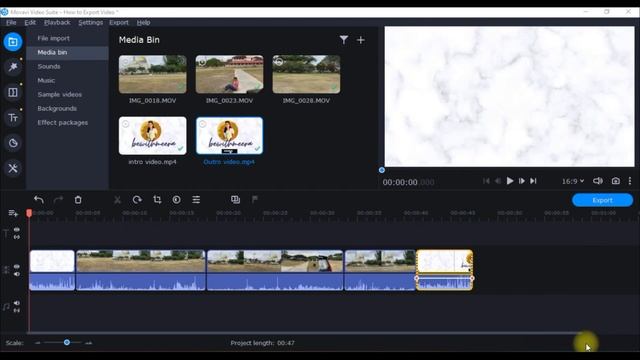Image resolution: width=640 pixels, height=360 pixels.
Task: Toggle visibility of the main video track
Action: (x=17, y=267)
